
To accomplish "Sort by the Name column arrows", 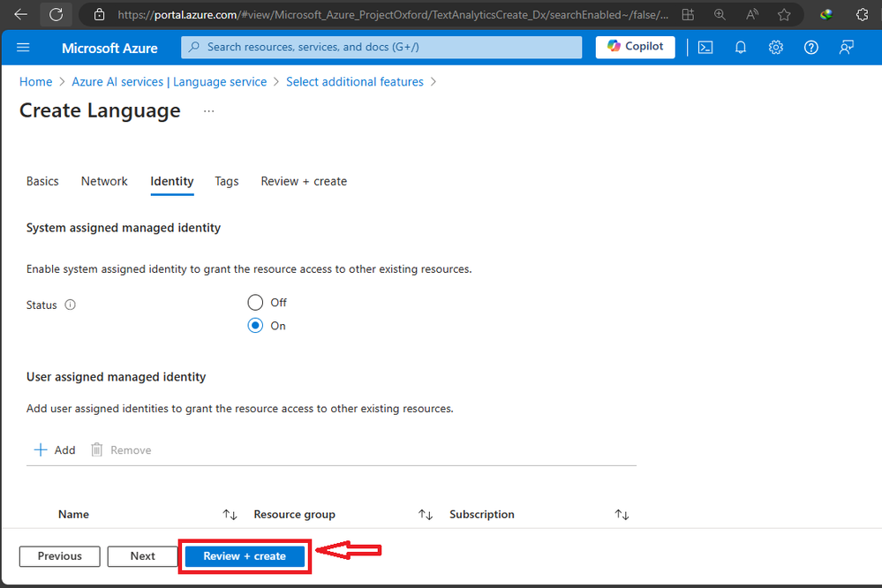I will pyautogui.click(x=230, y=515).
